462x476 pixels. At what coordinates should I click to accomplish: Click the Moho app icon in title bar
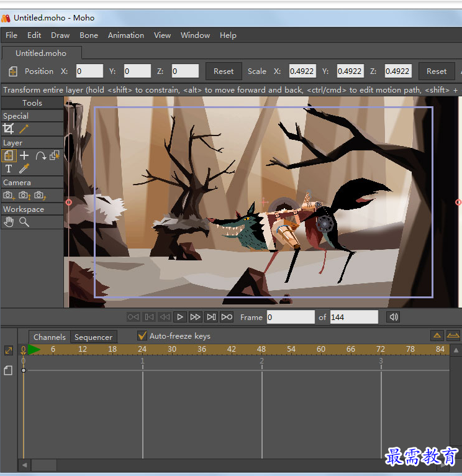coord(6,18)
